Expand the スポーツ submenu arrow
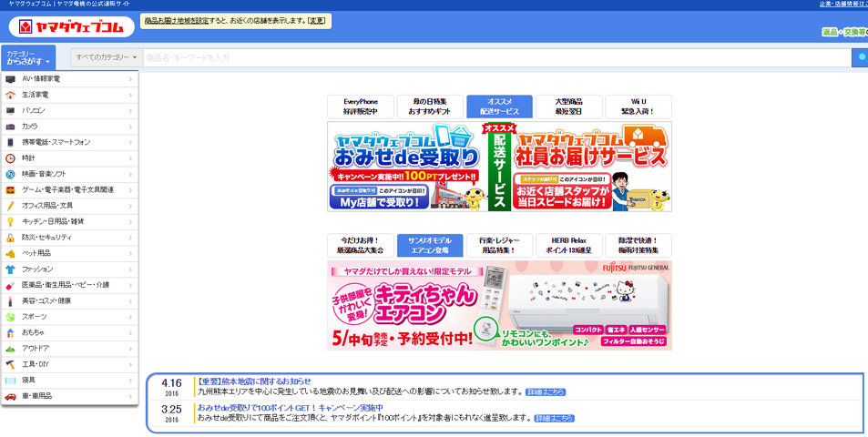 130,317
